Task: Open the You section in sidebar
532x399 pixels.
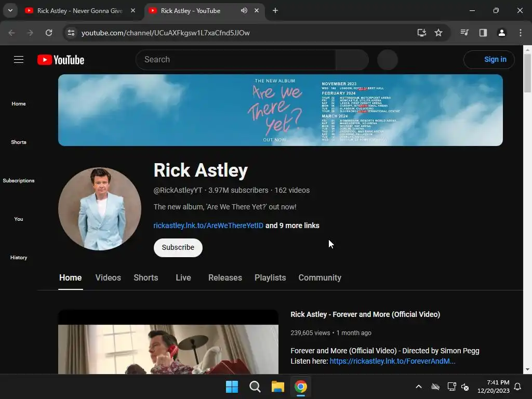Action: (x=19, y=219)
